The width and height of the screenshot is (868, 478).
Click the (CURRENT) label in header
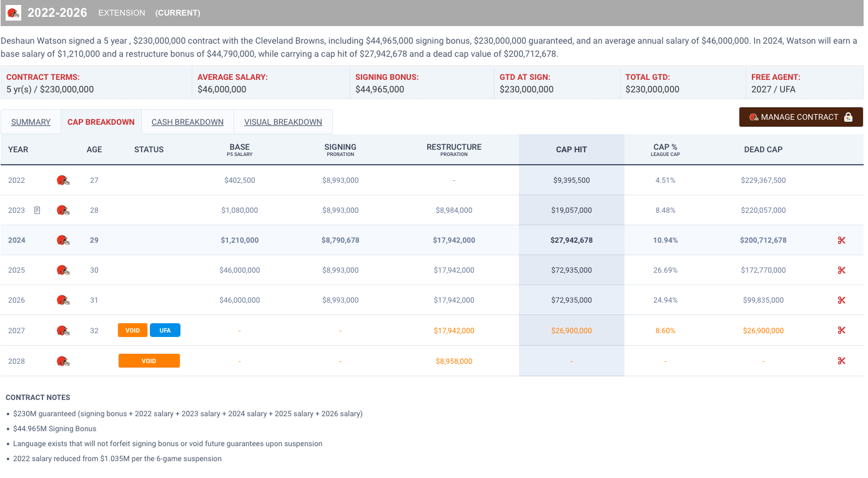click(178, 13)
